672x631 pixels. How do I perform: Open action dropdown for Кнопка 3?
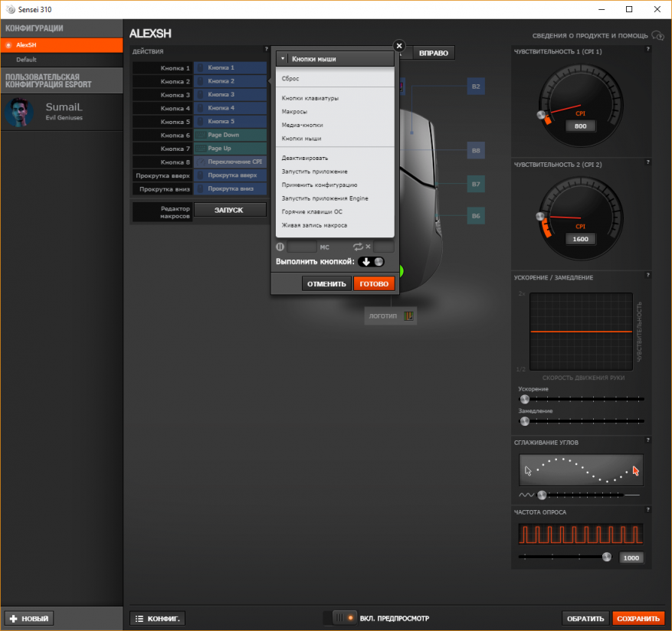coord(230,95)
